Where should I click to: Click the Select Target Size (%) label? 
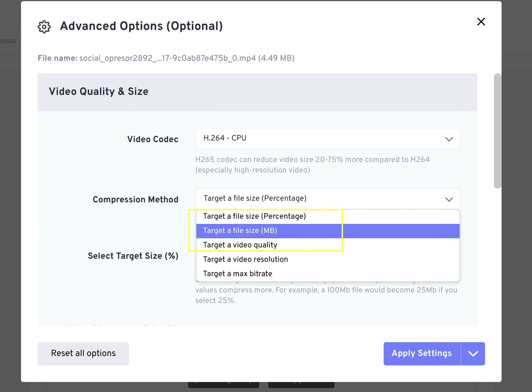pyautogui.click(x=133, y=256)
